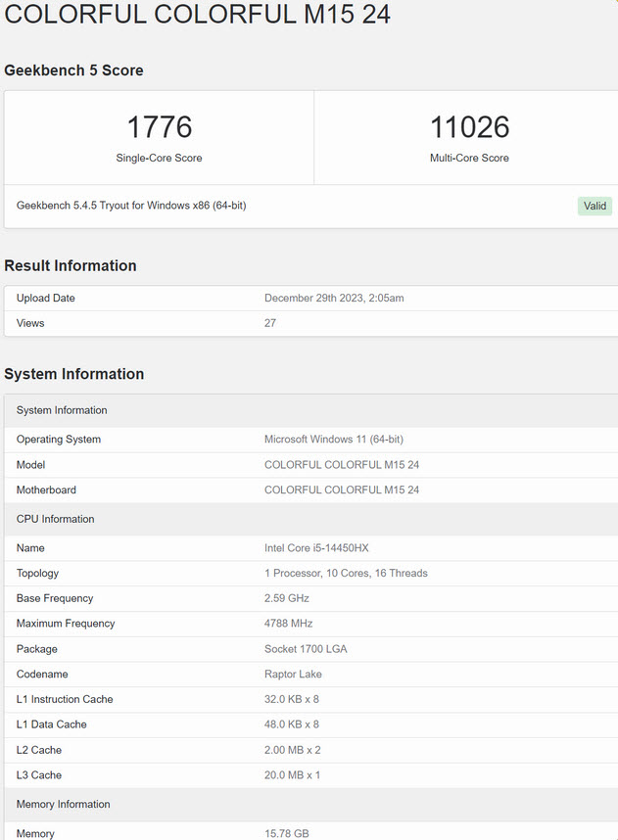Select the Motherboard value COLORFUL COLORFUL M15 24
Viewport: 618px width, 840px height.
click(x=342, y=490)
